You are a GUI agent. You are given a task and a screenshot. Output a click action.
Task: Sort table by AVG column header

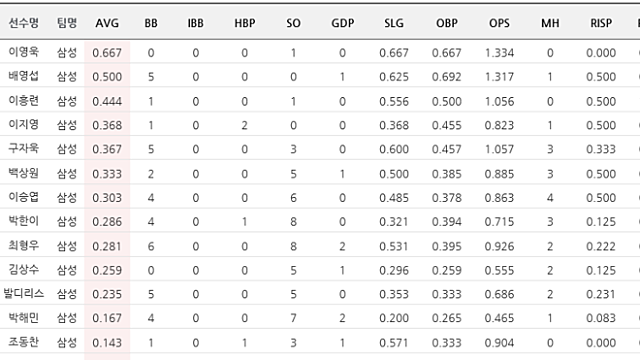point(107,23)
